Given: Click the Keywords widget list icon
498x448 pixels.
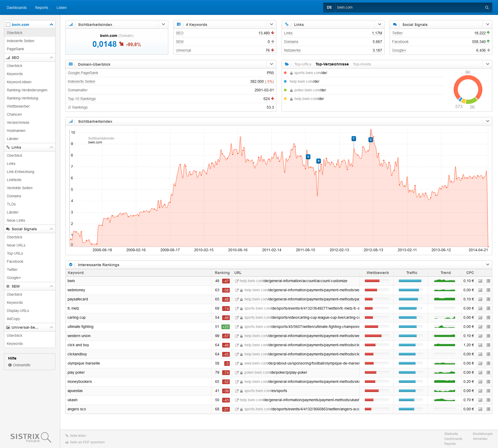Looking at the screenshot, I should click(x=179, y=24).
